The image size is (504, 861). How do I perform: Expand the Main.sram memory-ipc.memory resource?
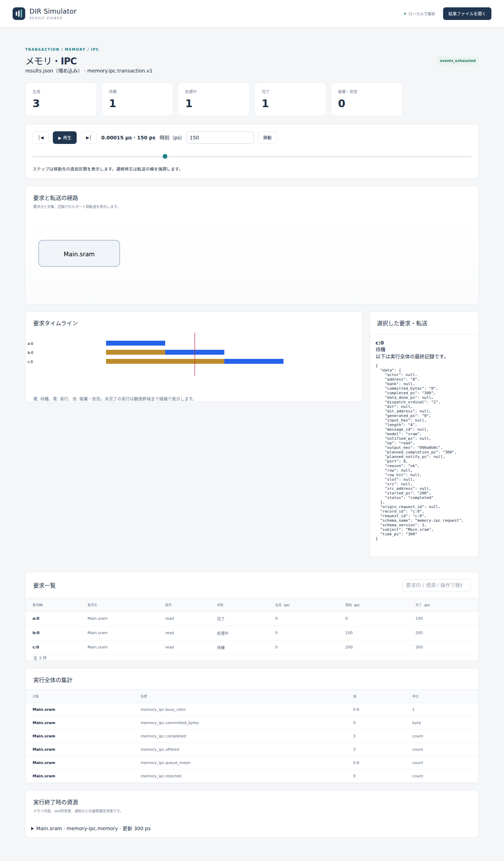click(x=91, y=828)
